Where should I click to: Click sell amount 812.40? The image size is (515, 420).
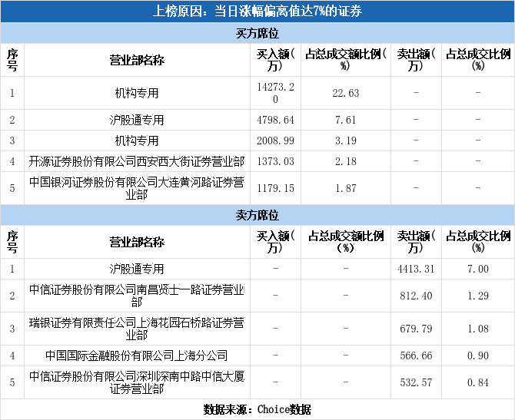click(416, 296)
